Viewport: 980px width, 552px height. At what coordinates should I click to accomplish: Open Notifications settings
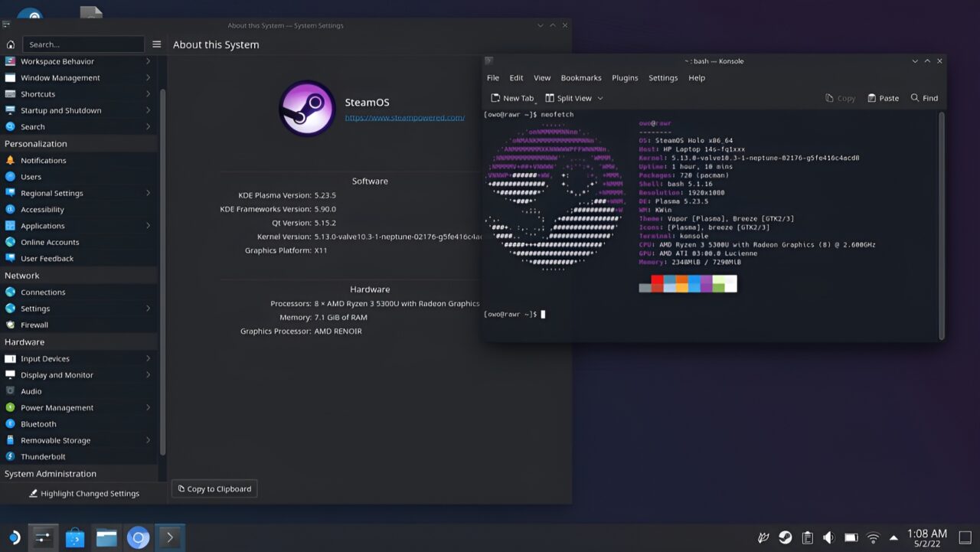pos(78,160)
